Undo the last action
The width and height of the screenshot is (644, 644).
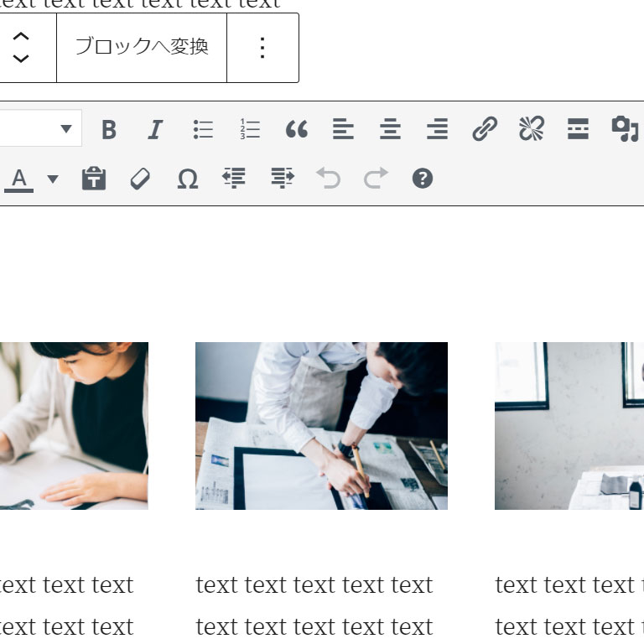[x=328, y=179]
